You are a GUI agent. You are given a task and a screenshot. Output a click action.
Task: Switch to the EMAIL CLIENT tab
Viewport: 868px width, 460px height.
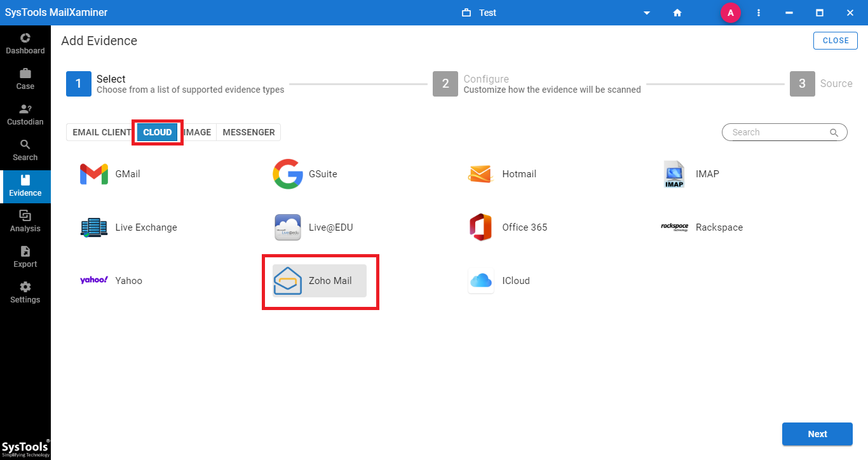click(x=102, y=132)
